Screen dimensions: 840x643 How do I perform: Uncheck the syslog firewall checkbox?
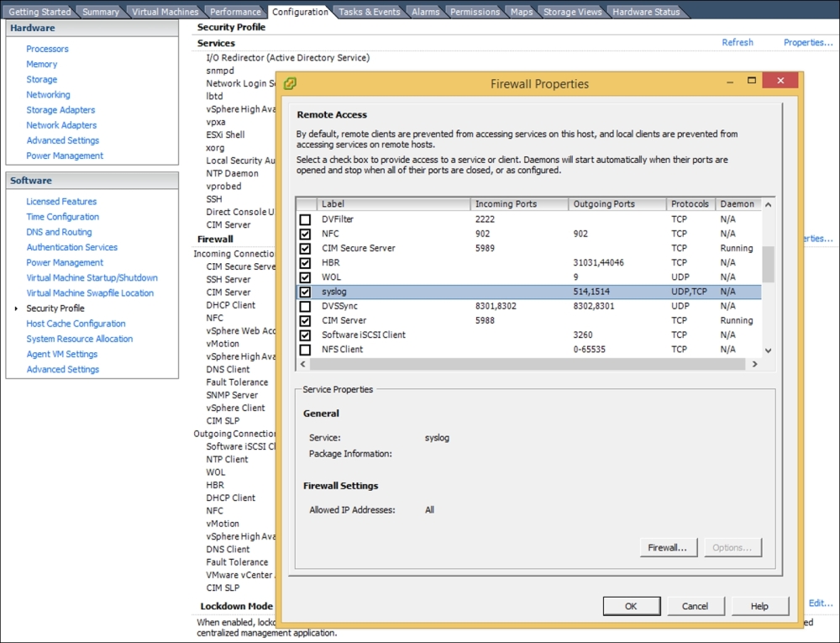(305, 292)
